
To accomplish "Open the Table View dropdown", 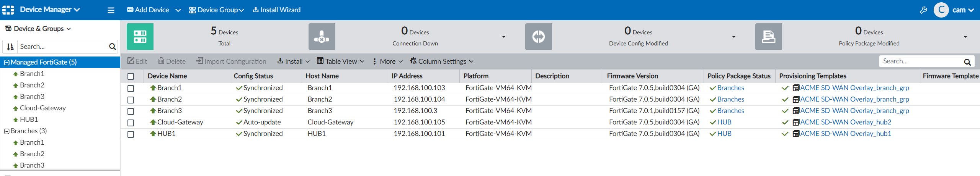I will (x=341, y=61).
